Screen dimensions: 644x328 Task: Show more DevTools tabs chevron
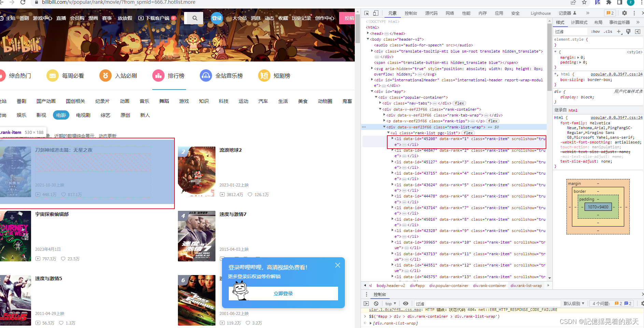point(588,13)
